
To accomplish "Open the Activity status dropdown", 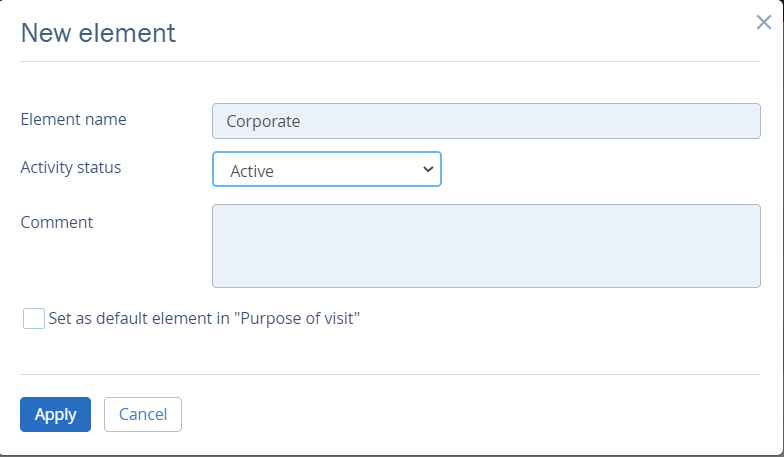I will (x=326, y=170).
